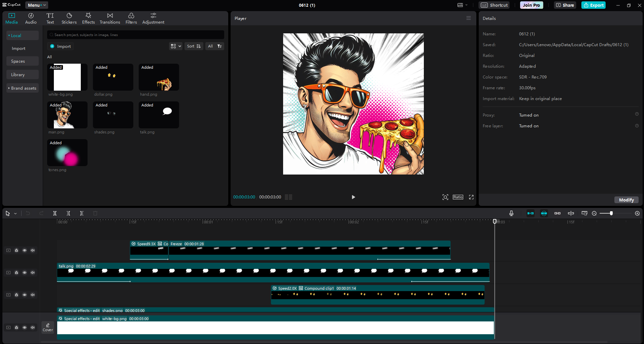
Task: Click Import button with plus icon
Action: pos(61,46)
